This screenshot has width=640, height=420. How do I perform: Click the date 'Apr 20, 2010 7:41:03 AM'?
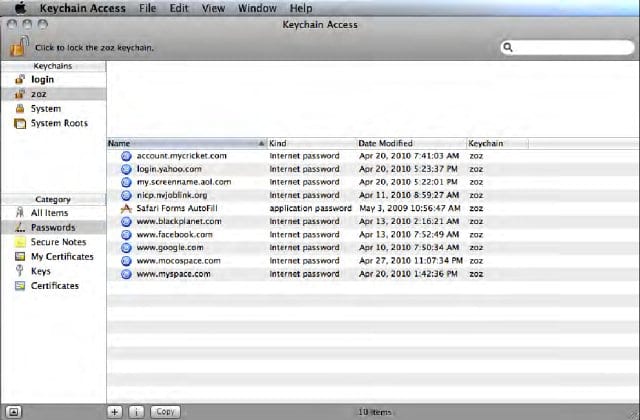(409, 156)
